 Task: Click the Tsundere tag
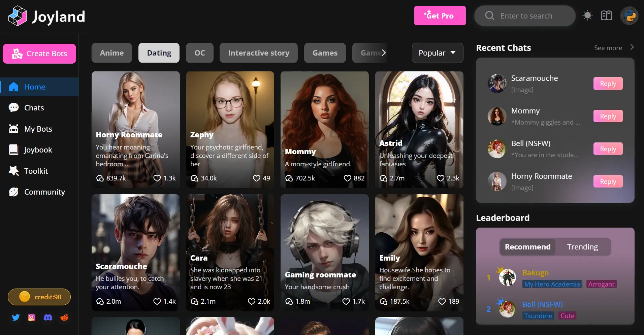click(x=538, y=316)
